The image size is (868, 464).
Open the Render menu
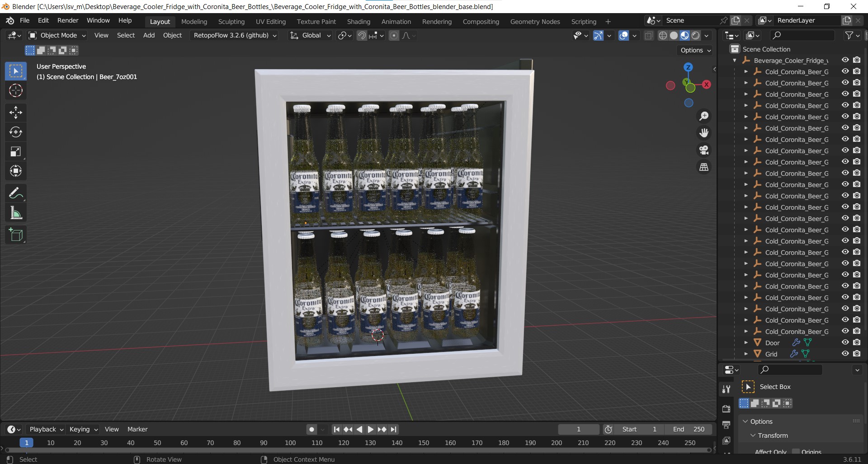pos(68,20)
